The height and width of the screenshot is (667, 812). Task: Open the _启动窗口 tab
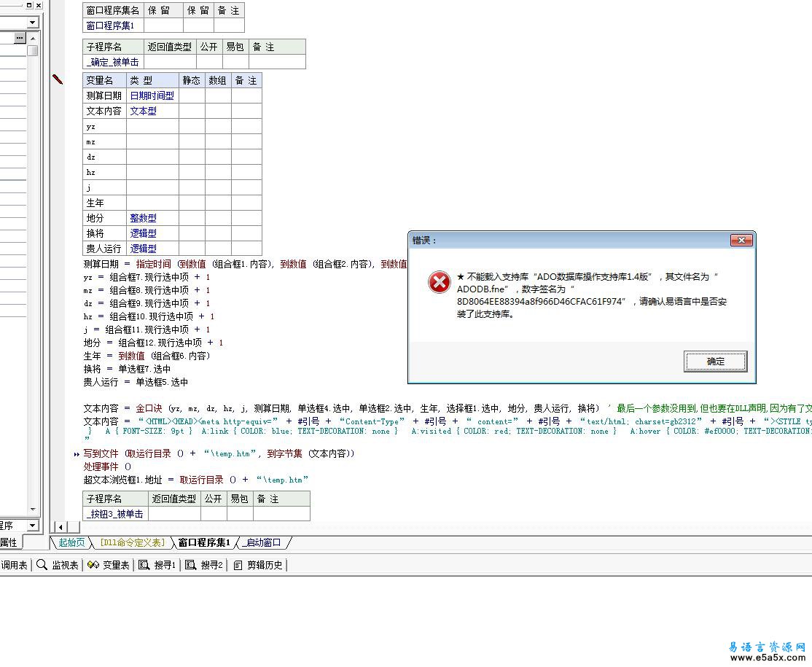pyautogui.click(x=263, y=542)
